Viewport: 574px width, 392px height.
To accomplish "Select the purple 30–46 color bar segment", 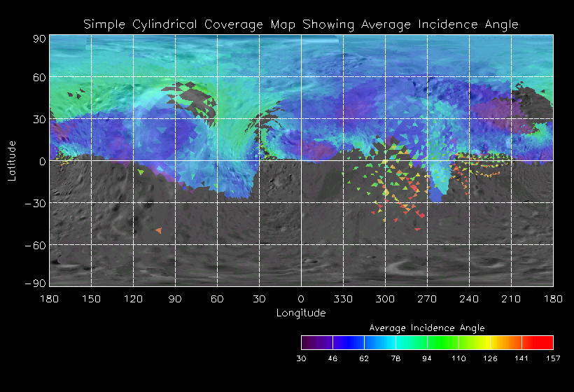I will point(317,342).
